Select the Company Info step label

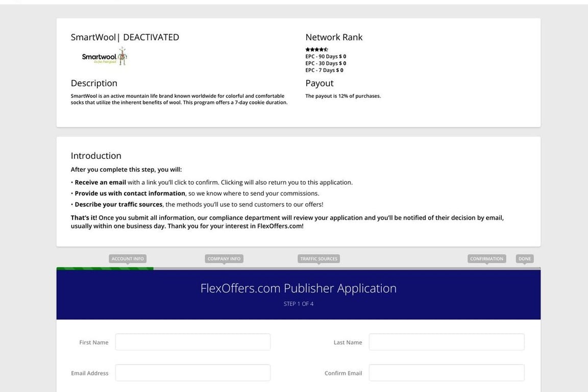(x=224, y=258)
